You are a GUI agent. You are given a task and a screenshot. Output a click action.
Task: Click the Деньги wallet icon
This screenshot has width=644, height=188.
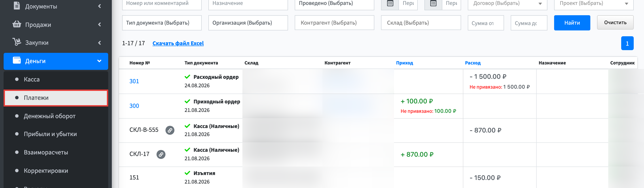pyautogui.click(x=17, y=60)
